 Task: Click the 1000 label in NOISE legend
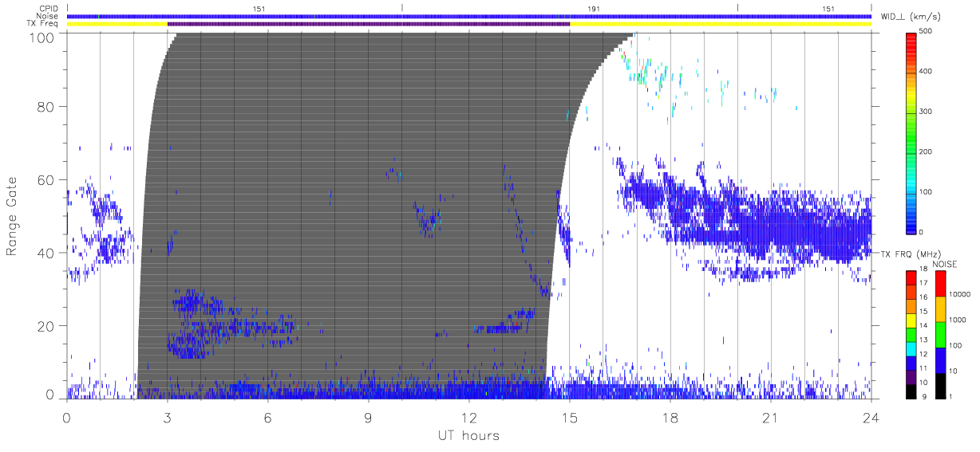958,320
